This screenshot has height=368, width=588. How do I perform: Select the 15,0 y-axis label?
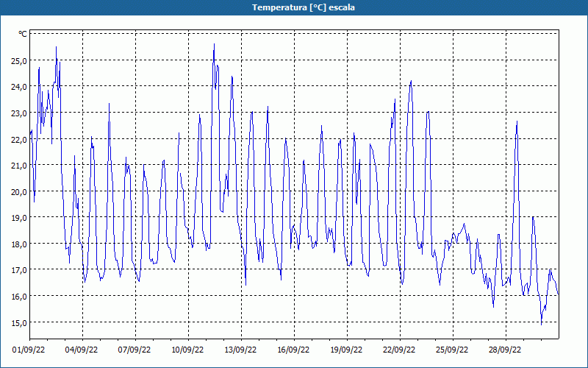(x=19, y=322)
